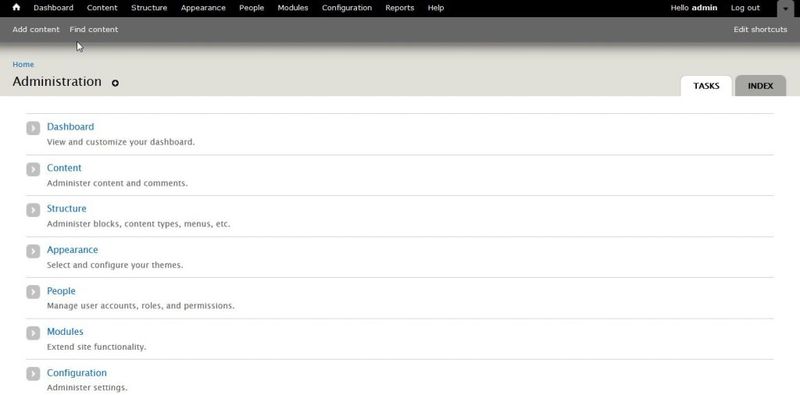The image size is (800, 395).
Task: Click 'Administer content and comments.' text
Action: pos(117,183)
